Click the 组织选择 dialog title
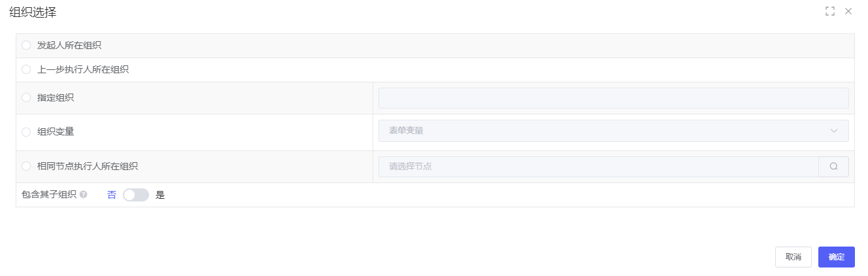 (33, 11)
